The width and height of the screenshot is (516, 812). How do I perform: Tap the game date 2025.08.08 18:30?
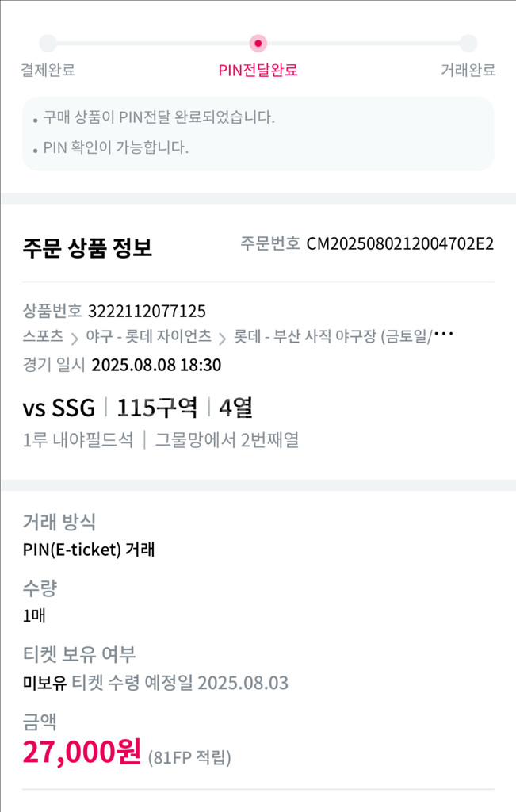click(x=156, y=365)
